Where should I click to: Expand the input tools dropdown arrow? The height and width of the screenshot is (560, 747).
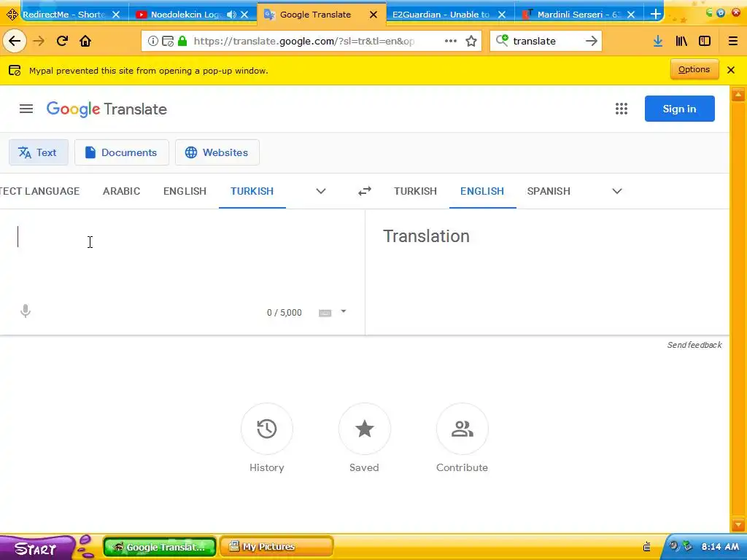(344, 311)
